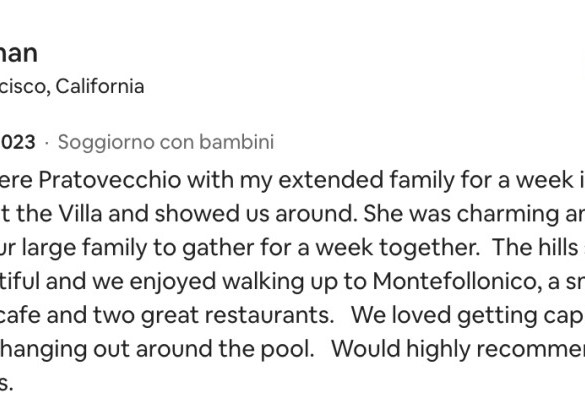This screenshot has height=404, width=585.
Task: Click the word "cafe" in review
Action: coord(20,315)
